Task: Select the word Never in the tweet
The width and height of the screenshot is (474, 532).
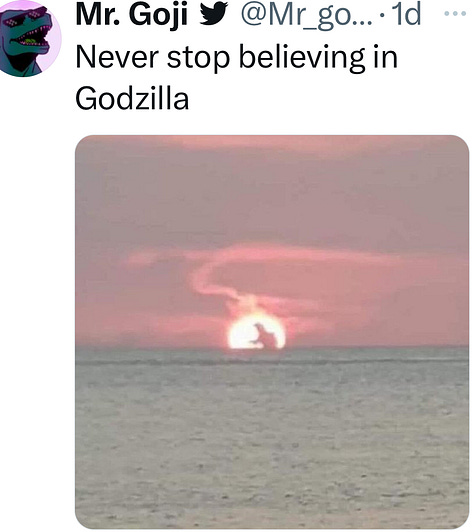Action: tap(117, 57)
